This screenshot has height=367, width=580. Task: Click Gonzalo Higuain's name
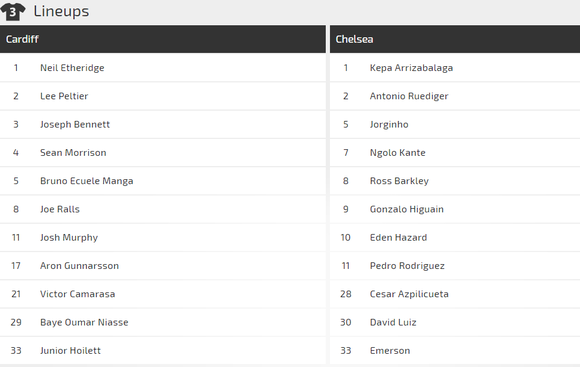[x=407, y=209]
